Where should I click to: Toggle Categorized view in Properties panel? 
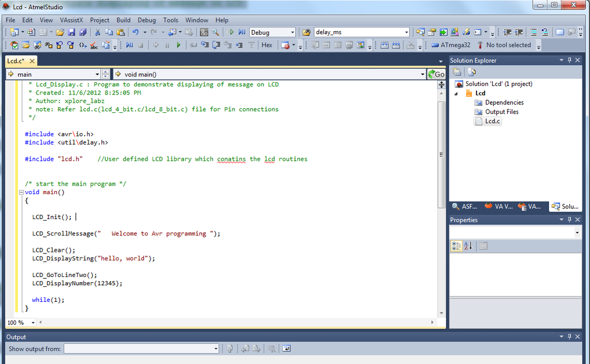point(456,246)
